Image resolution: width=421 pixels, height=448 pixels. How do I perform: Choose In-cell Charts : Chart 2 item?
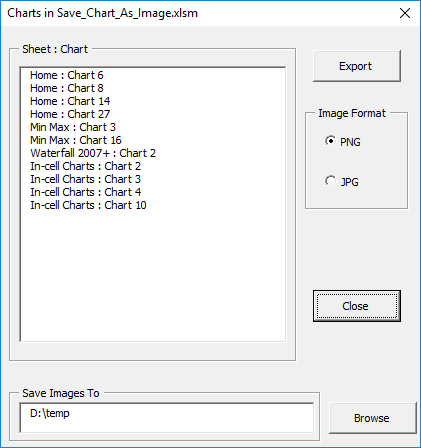pos(153,166)
